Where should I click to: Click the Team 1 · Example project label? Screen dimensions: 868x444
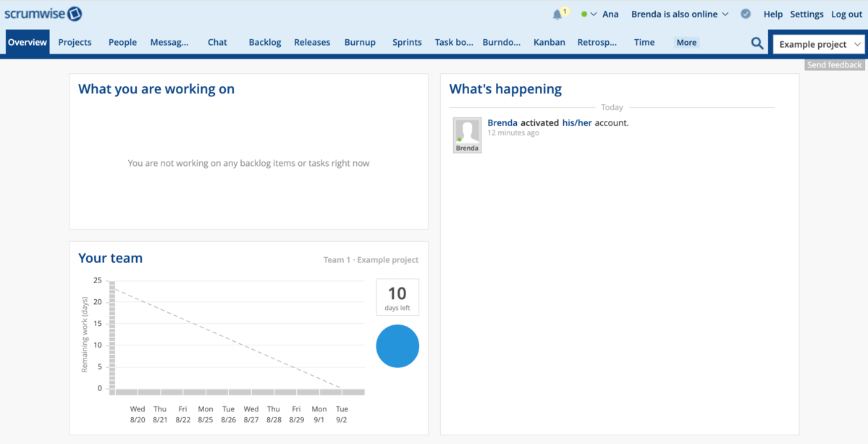pos(371,259)
